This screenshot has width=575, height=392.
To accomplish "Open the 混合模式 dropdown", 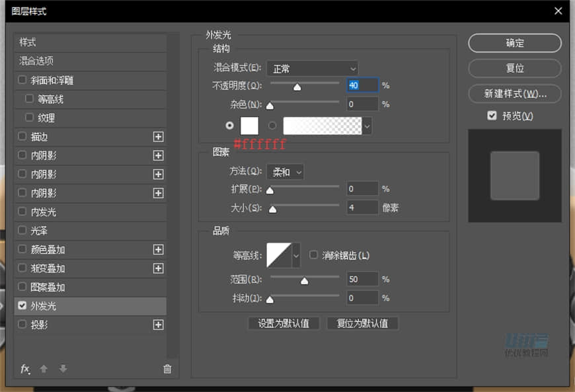I will (x=313, y=68).
